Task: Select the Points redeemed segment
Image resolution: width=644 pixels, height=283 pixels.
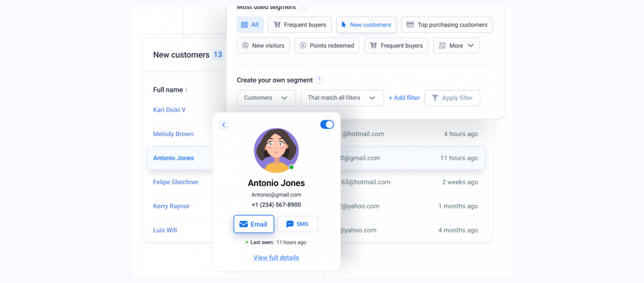Action: pos(327,46)
